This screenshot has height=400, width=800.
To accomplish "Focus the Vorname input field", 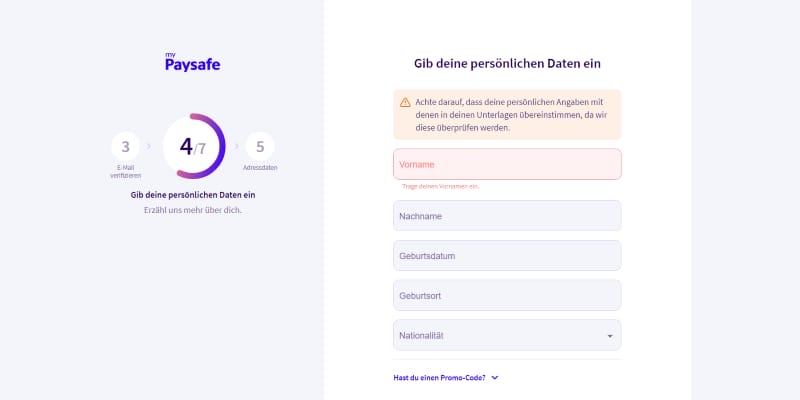I will pos(507,164).
